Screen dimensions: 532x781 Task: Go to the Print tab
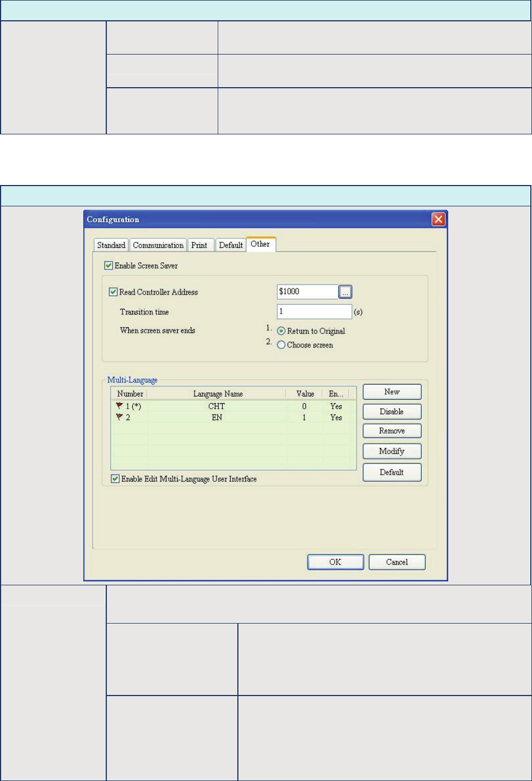[x=199, y=245]
